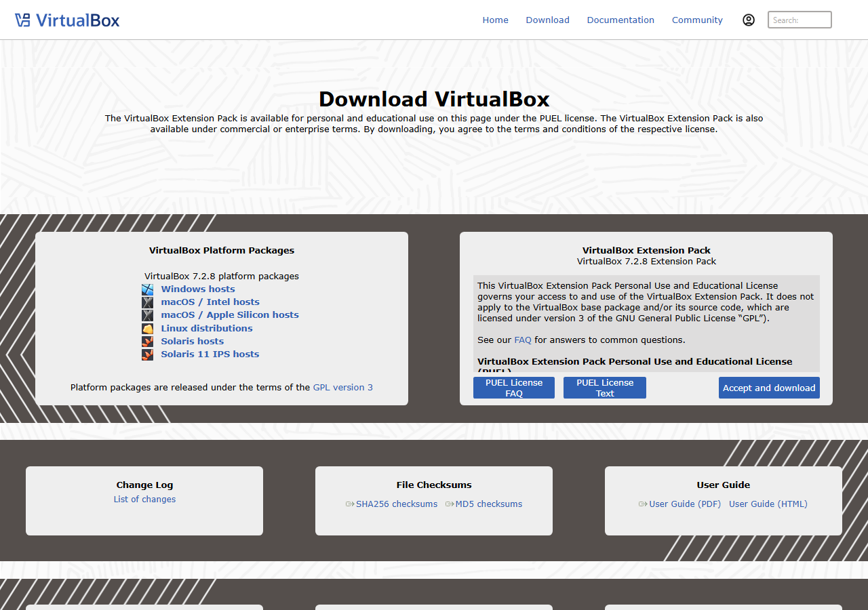Click the Linux distributions icon

pyautogui.click(x=147, y=329)
